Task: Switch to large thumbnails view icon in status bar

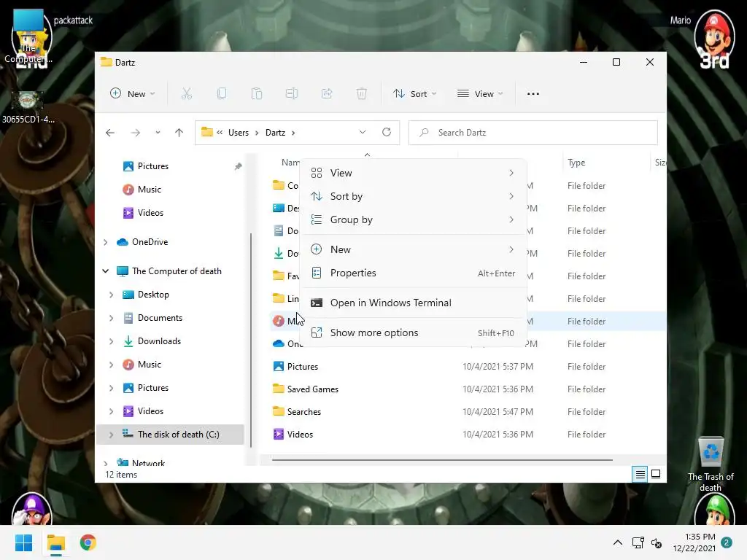Action: [x=656, y=474]
